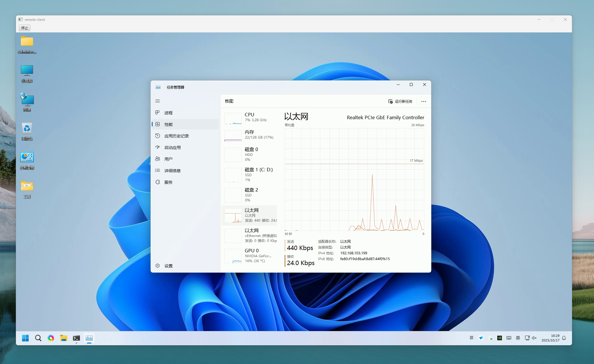Toggle the 英 input language indicator

518,338
